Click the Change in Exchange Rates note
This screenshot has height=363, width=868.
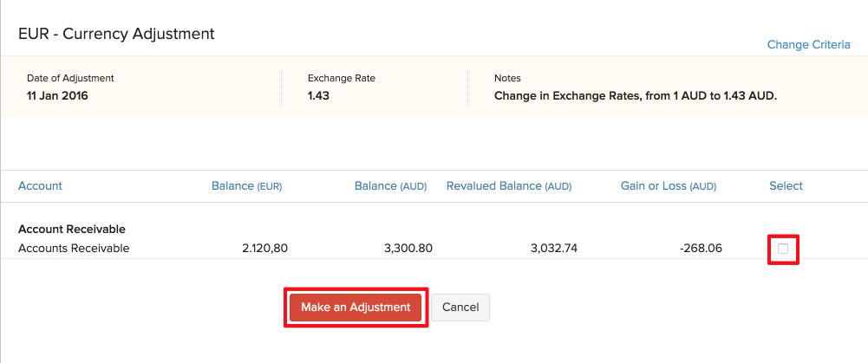[x=635, y=96]
